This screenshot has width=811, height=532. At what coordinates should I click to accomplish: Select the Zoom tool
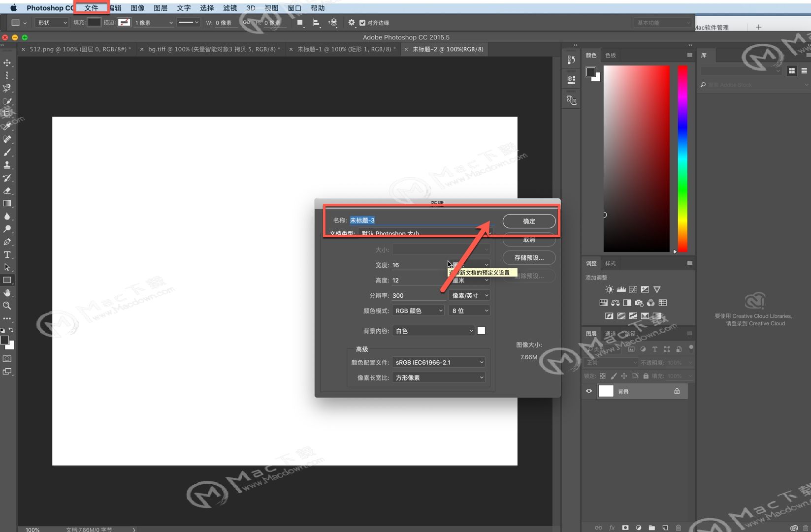7,306
